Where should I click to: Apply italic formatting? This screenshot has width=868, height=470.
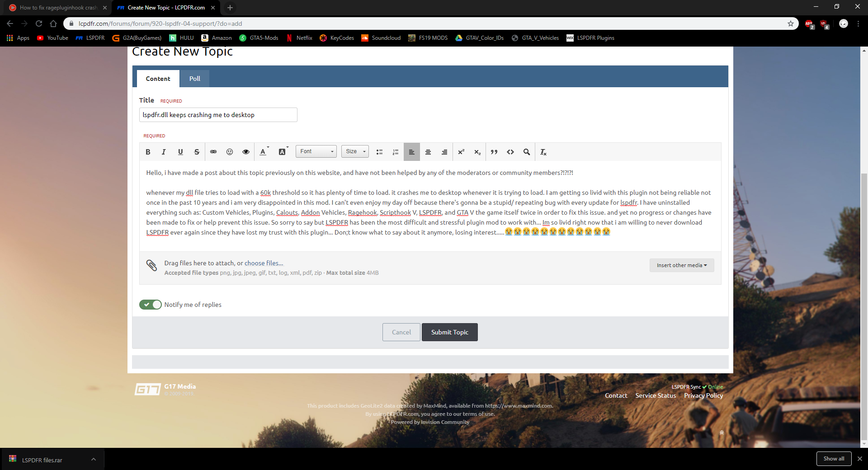pyautogui.click(x=164, y=152)
